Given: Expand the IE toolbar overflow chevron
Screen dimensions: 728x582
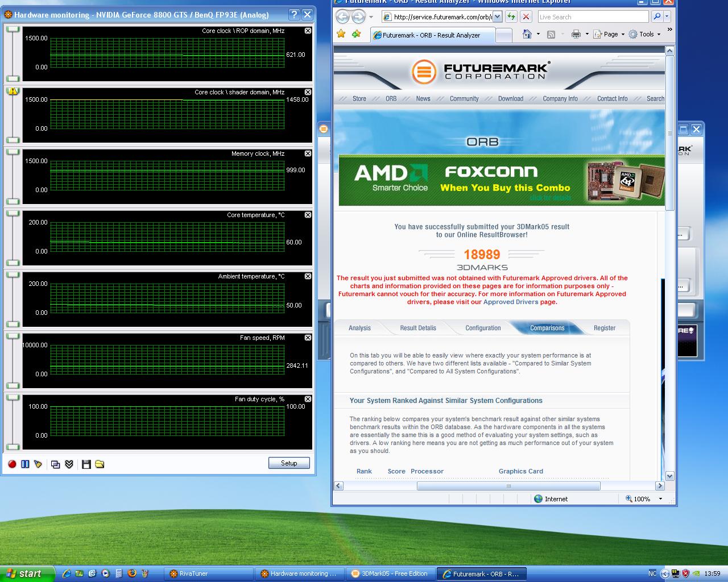Looking at the screenshot, I should point(669,29).
